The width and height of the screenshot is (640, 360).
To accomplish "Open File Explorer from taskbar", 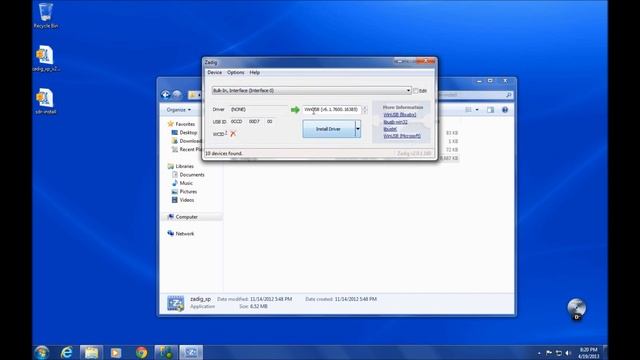I will [91, 352].
